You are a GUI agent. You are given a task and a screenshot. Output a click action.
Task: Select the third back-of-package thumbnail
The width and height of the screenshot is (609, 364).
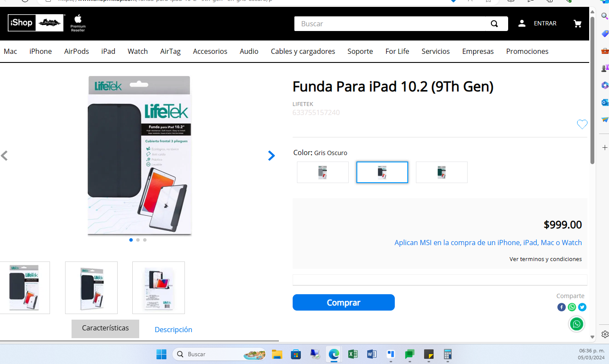click(x=159, y=288)
